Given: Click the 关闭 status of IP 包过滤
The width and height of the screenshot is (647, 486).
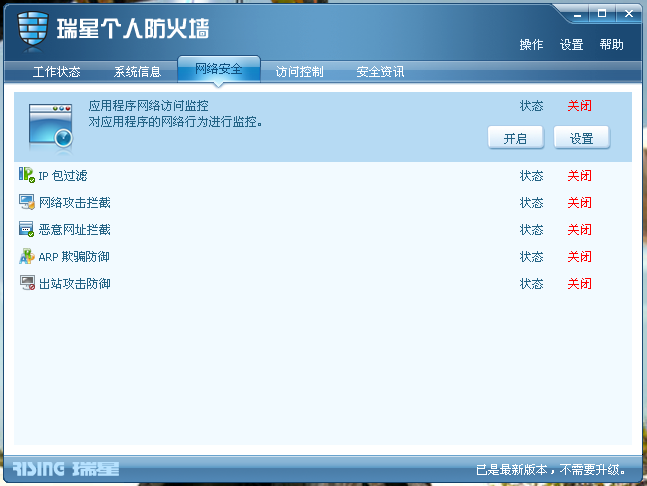Looking at the screenshot, I should point(579,176).
